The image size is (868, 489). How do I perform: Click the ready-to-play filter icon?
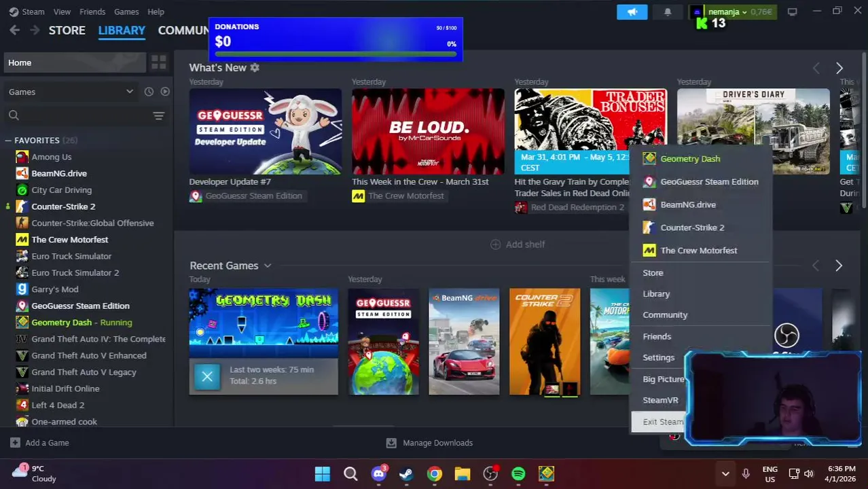click(x=165, y=92)
